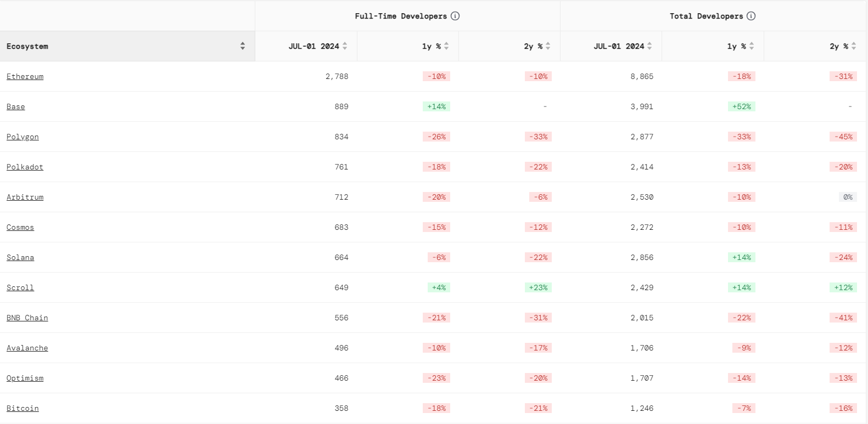868x424 pixels.
Task: Sort table by Ecosystem column arrows
Action: (x=243, y=46)
